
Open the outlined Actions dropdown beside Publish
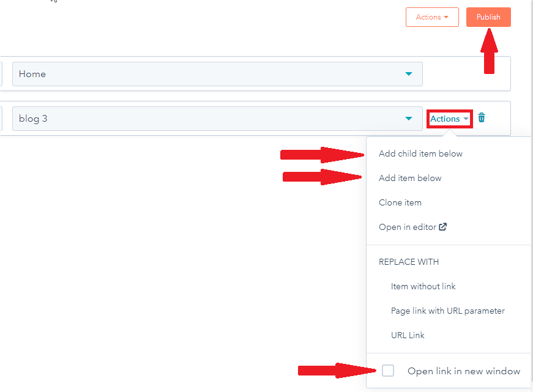431,17
